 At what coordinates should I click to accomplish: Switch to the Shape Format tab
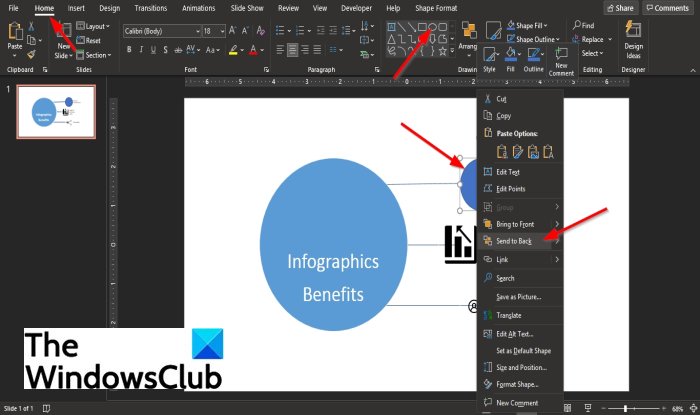[435, 8]
